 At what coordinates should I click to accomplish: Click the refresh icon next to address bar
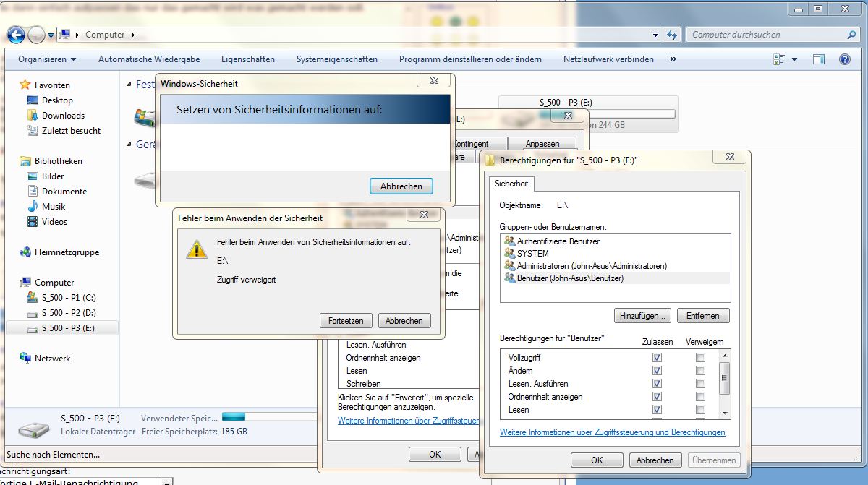coord(672,35)
